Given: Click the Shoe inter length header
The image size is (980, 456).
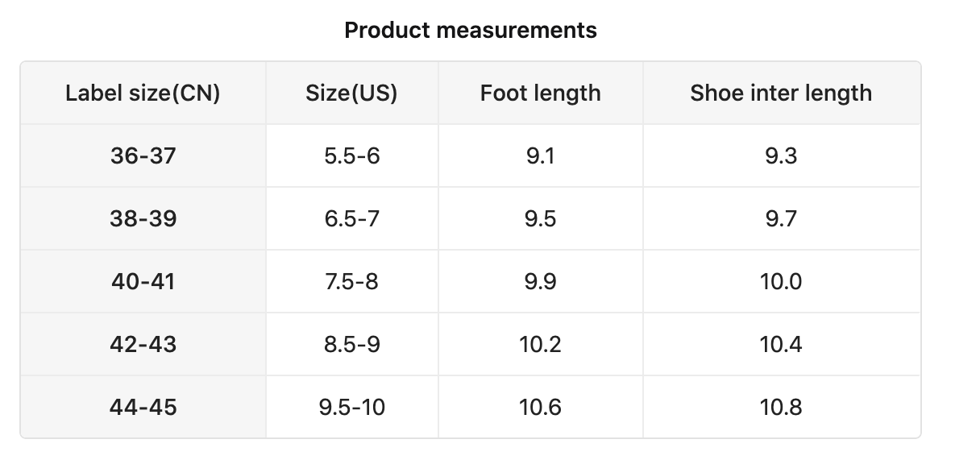Looking at the screenshot, I should point(781,93).
